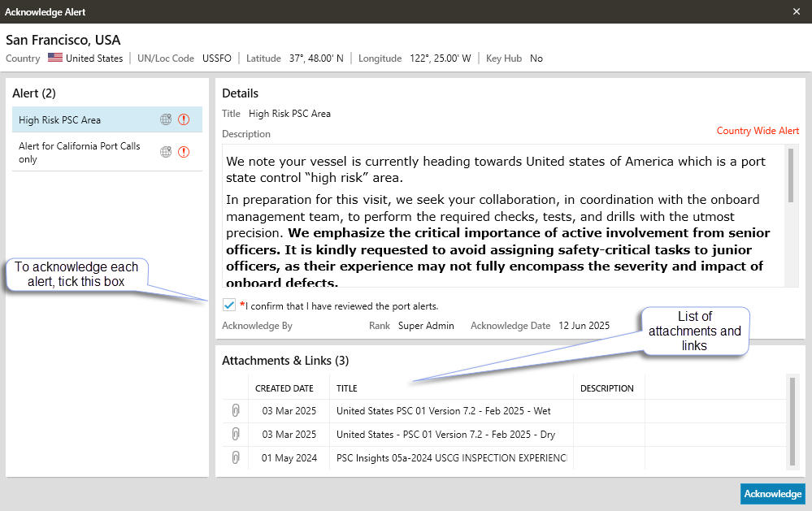
Task: Click the Longitude value 122°, 25.00' W
Action: click(441, 58)
